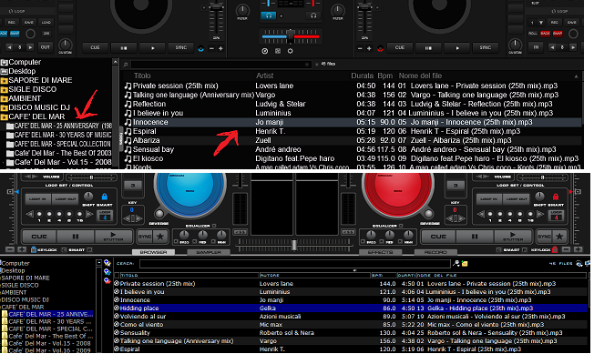Click the music note icon beside Innocence

pos(128,121)
